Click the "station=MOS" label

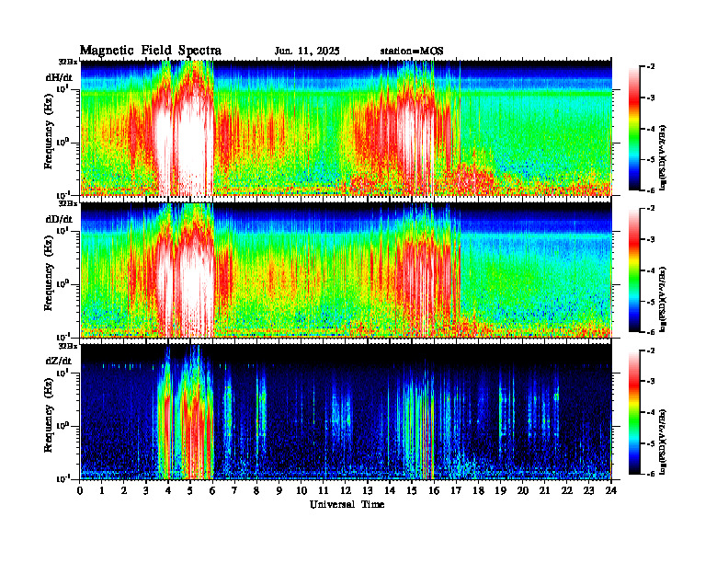coord(412,52)
